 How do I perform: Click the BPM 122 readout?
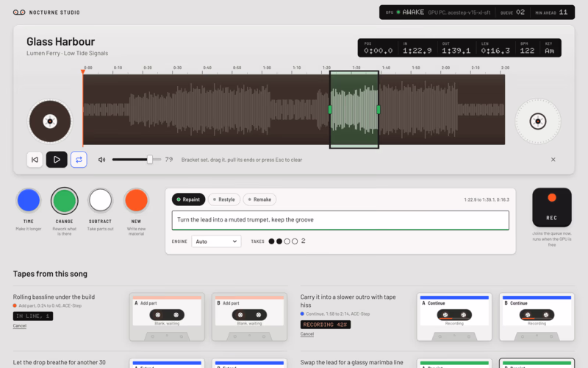(527, 48)
